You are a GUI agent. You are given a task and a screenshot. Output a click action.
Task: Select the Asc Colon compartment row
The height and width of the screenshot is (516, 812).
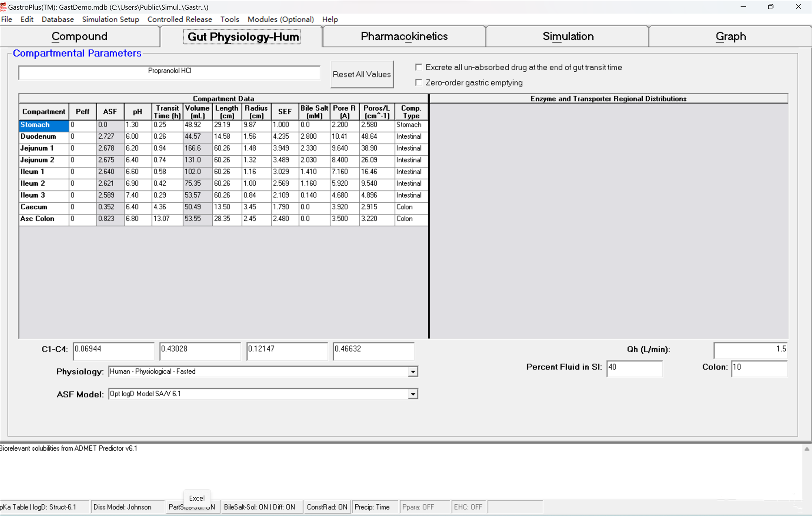pyautogui.click(x=44, y=219)
